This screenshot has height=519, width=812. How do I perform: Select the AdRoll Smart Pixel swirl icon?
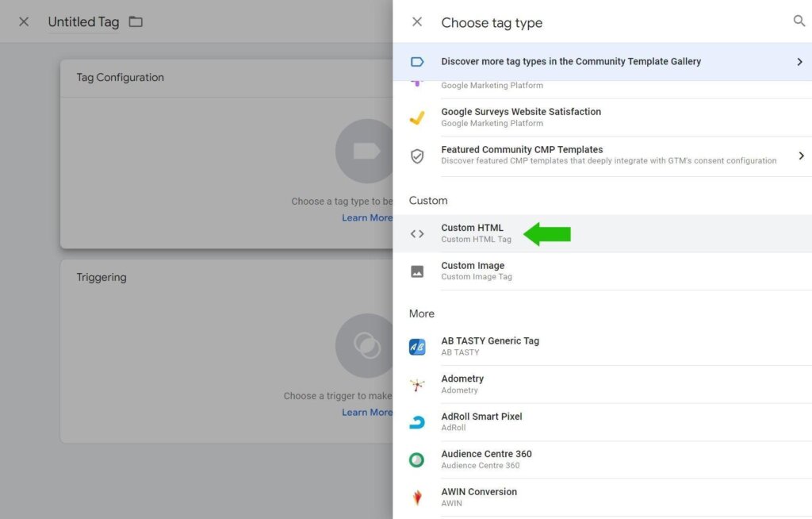pyautogui.click(x=416, y=421)
